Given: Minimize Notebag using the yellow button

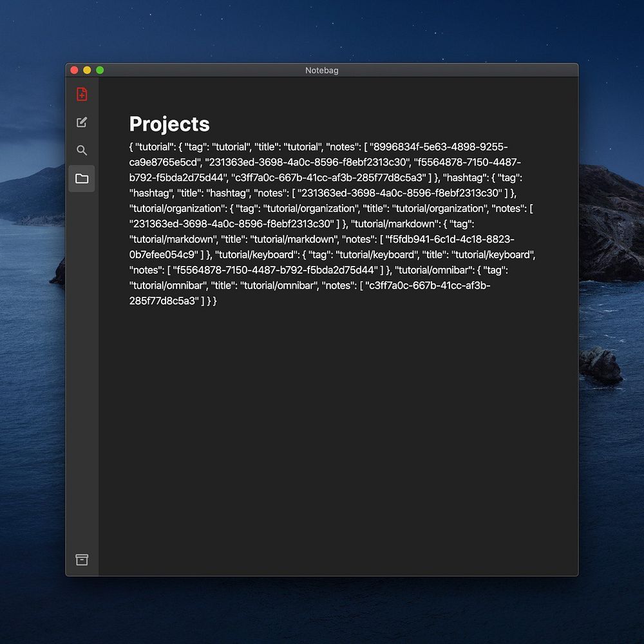Looking at the screenshot, I should tap(87, 70).
